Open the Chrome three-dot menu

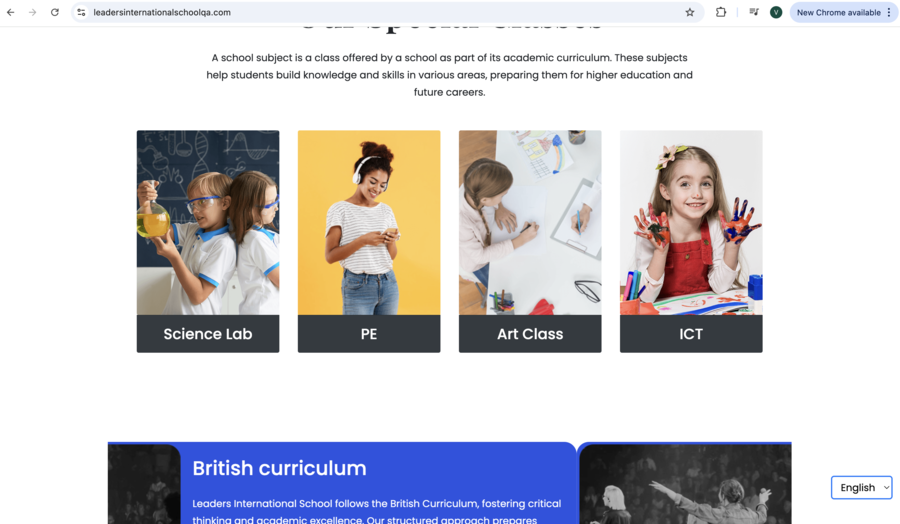pyautogui.click(x=889, y=12)
